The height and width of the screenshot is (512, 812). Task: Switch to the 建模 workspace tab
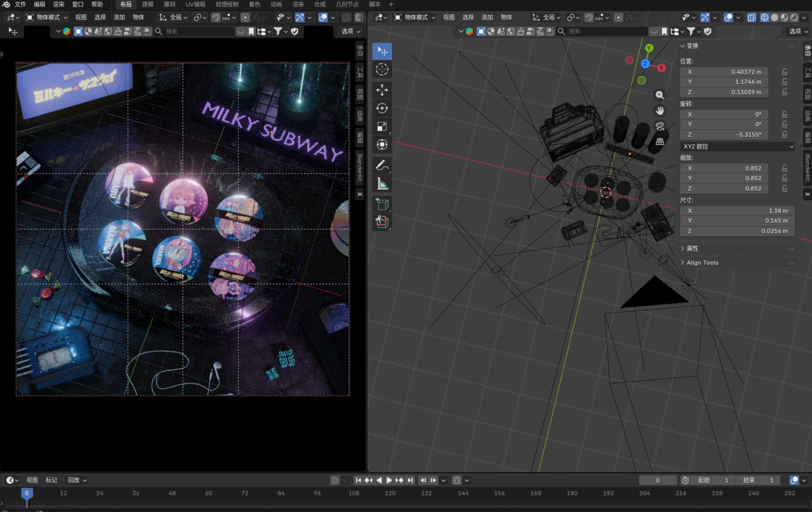[148, 4]
